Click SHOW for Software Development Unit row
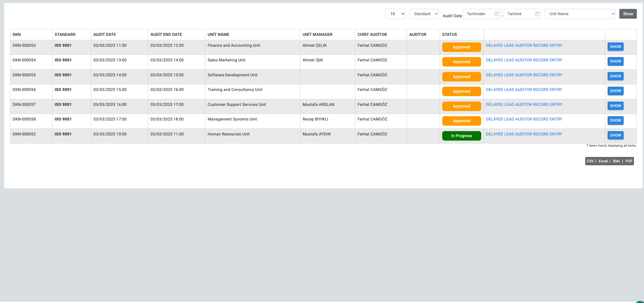The height and width of the screenshot is (303, 644). 615,76
